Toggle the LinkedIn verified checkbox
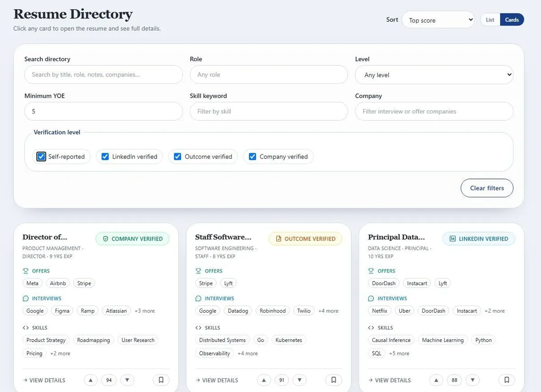 (x=105, y=157)
